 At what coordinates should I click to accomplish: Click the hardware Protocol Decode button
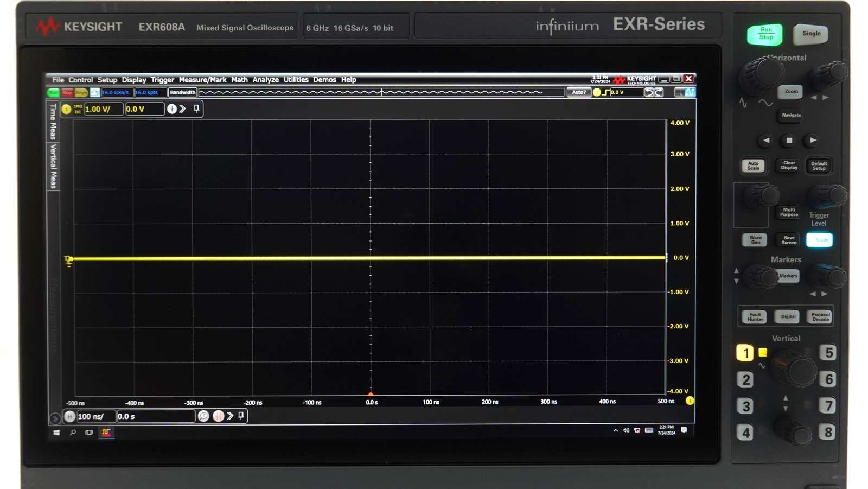[x=820, y=317]
